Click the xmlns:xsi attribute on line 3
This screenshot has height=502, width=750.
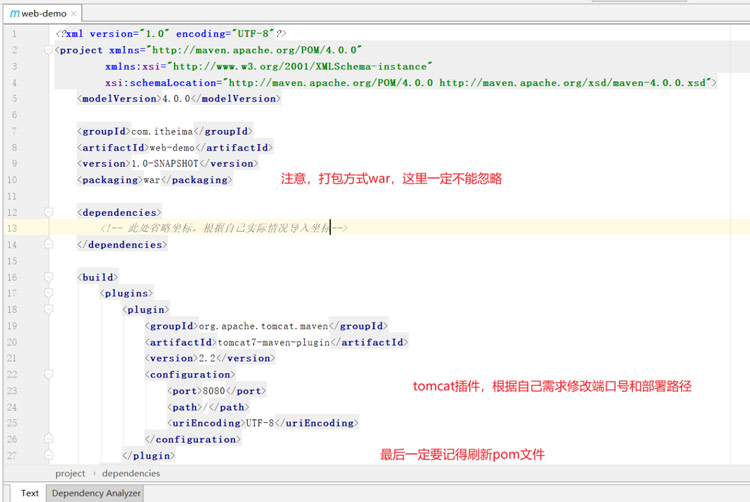pyautogui.click(x=269, y=66)
